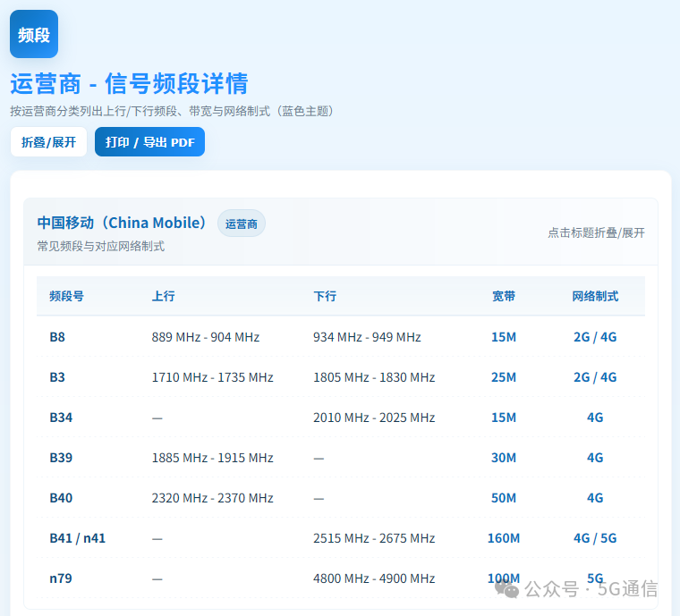Click the 运营商 tag badge
This screenshot has height=616, width=680.
point(241,224)
